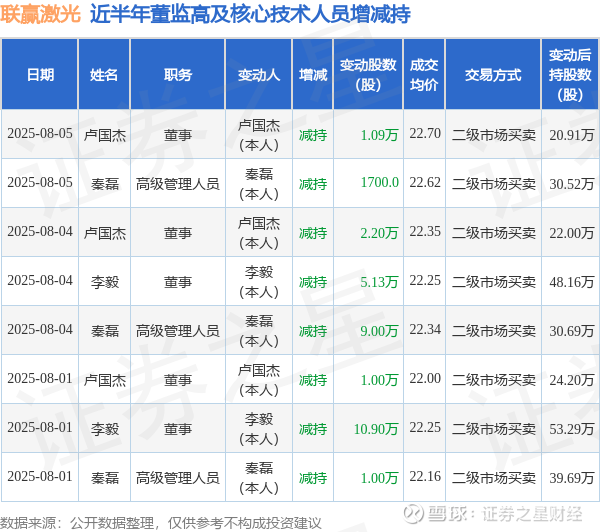Click 秦磊(本人) in the 22.16 price row
Viewport: 600px width, 532px height.
click(259, 478)
